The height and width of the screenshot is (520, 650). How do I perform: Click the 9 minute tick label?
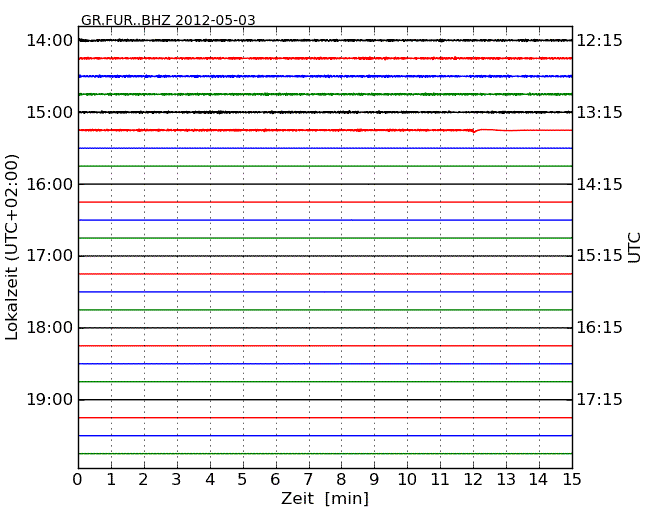374,480
